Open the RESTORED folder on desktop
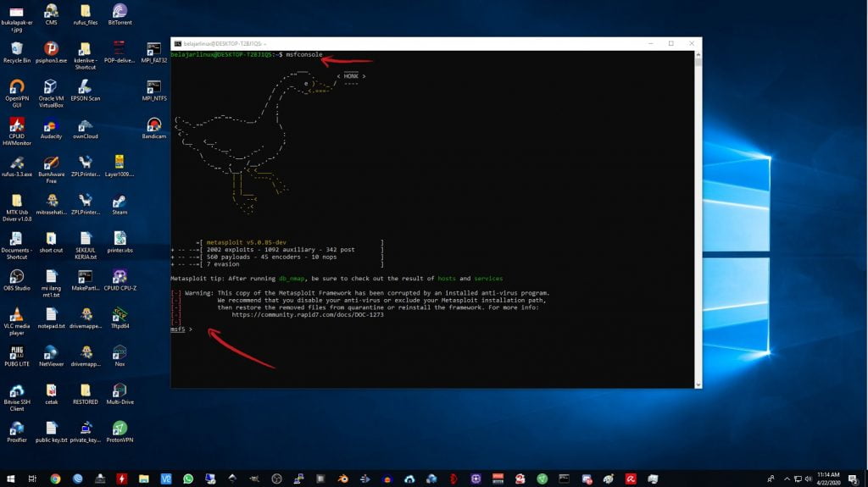 [x=86, y=394]
